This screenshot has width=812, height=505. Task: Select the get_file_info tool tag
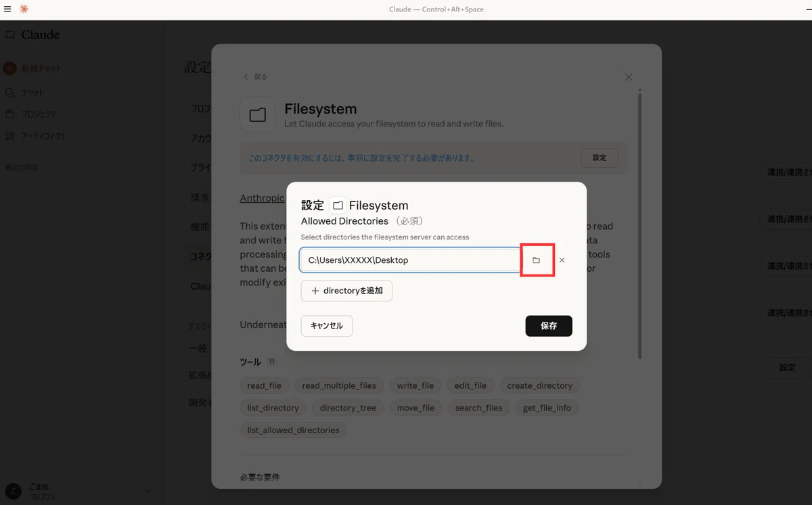547,408
